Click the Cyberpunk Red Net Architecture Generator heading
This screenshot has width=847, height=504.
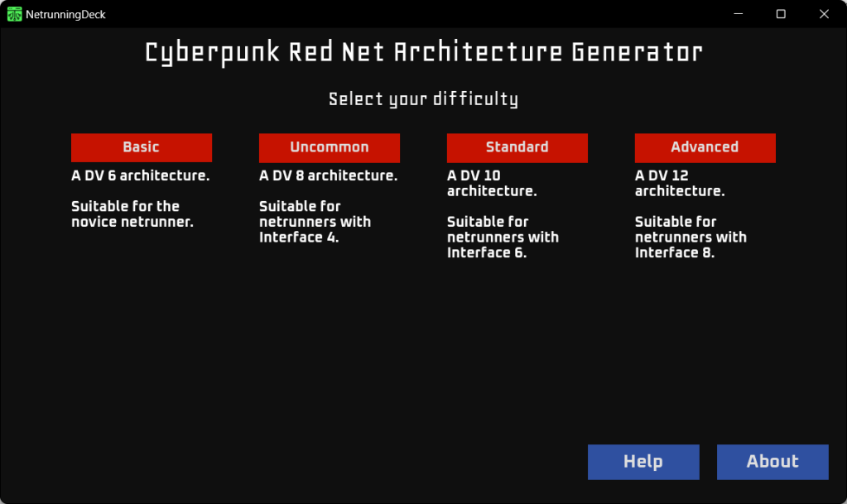[x=424, y=53]
